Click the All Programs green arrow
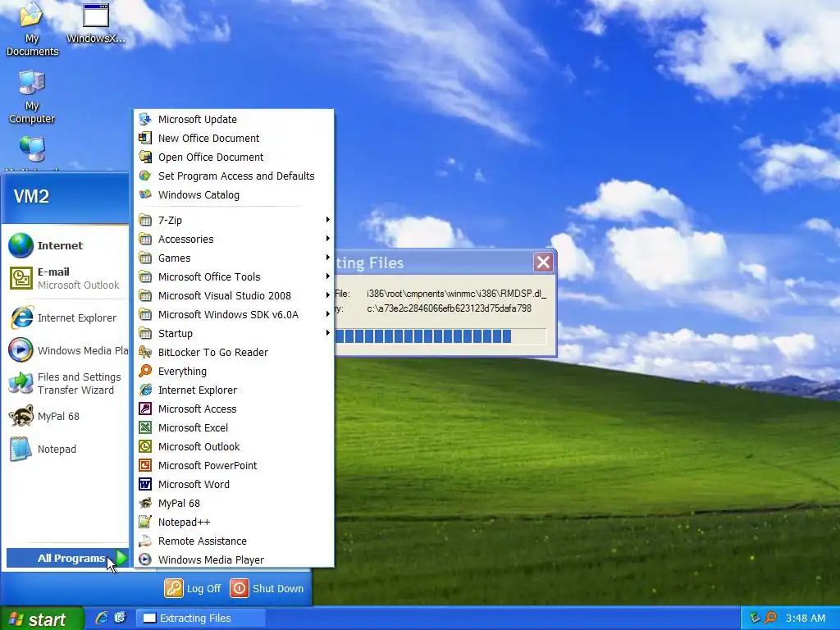The height and width of the screenshot is (630, 840). tap(122, 558)
